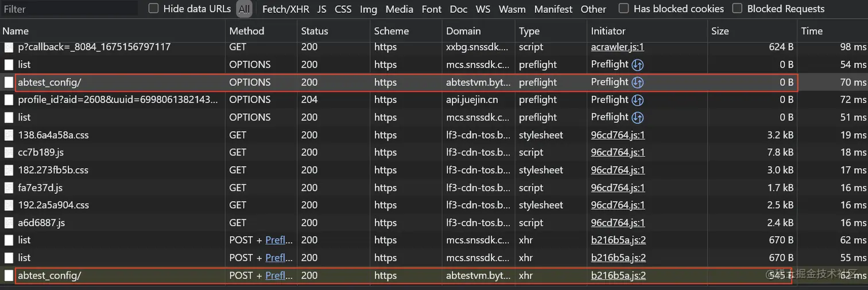Select the profile_id?aid=2608 request name

point(118,100)
